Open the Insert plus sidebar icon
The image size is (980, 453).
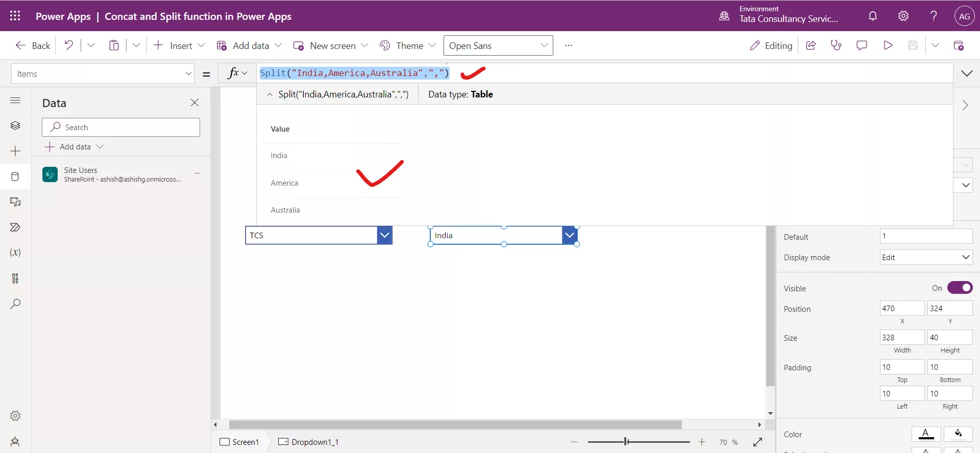tap(15, 151)
